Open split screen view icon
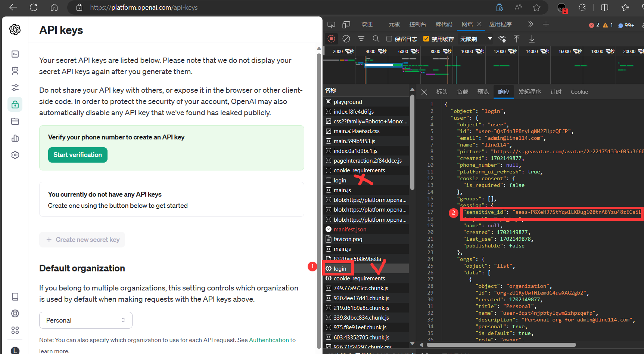 (604, 7)
